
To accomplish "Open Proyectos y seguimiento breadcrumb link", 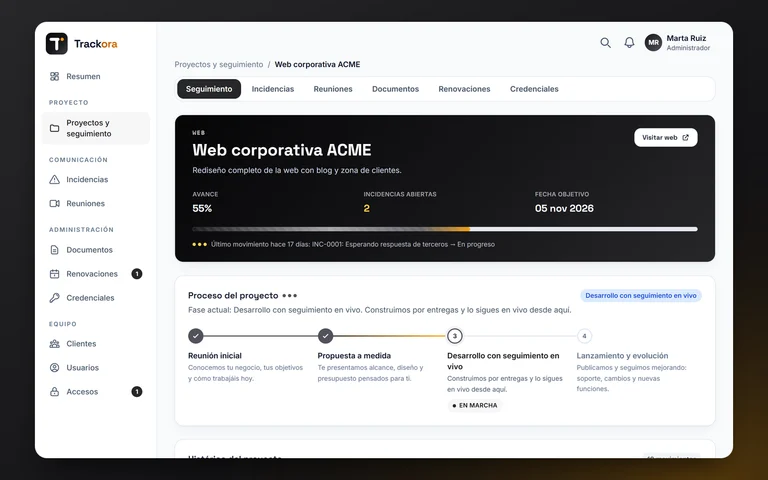I will click(219, 65).
